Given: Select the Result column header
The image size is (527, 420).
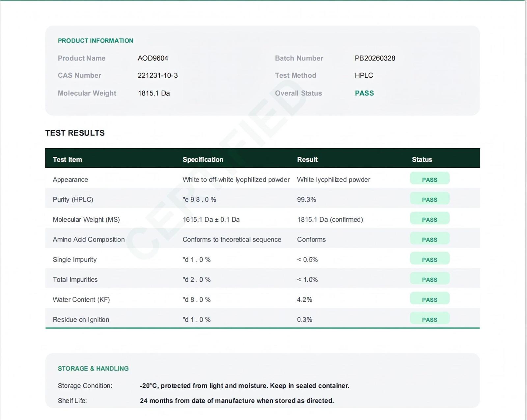Looking at the screenshot, I should click(x=307, y=159).
